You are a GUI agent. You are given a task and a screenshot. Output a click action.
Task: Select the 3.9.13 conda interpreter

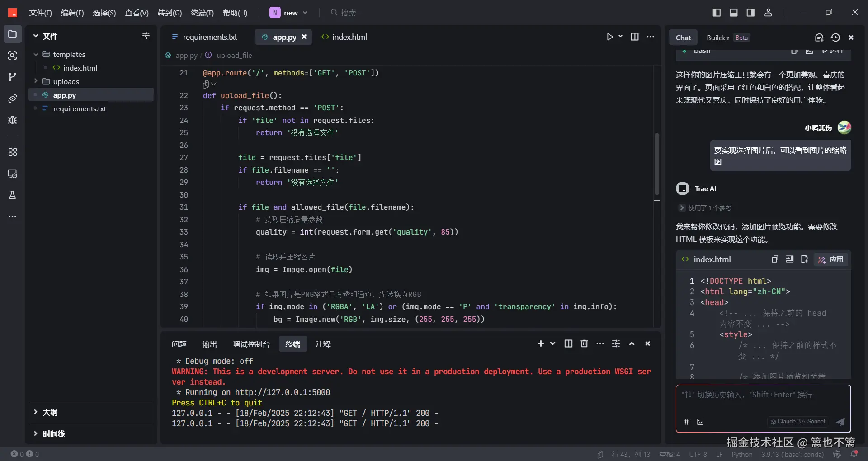point(793,454)
